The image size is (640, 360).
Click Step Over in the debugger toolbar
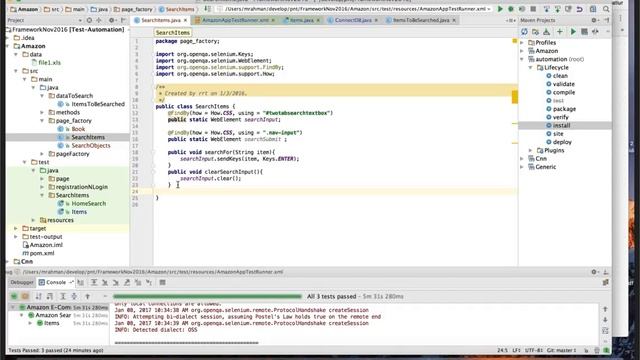(x=94, y=282)
